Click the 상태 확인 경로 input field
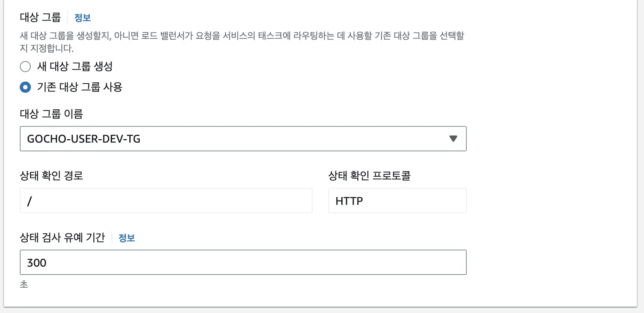 point(166,200)
